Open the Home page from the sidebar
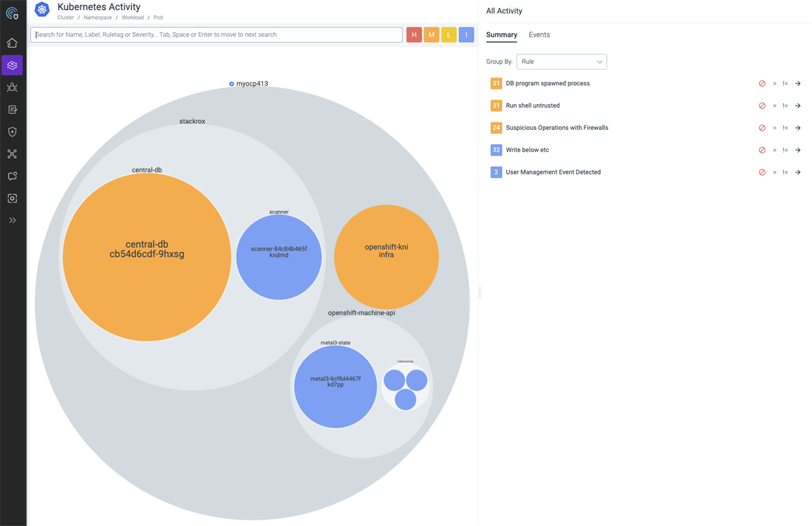This screenshot has width=812, height=526. coord(12,42)
